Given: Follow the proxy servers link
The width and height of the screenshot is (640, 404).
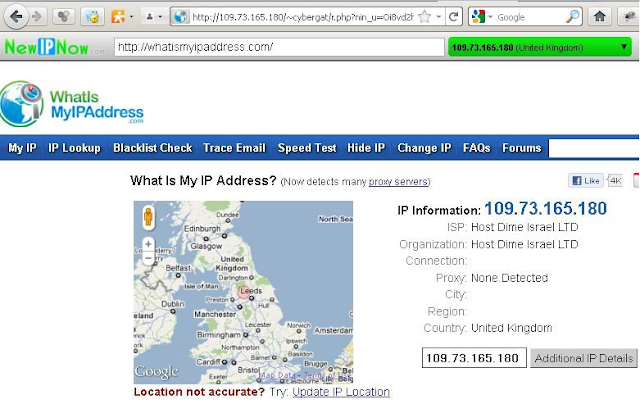Looking at the screenshot, I should point(398,182).
